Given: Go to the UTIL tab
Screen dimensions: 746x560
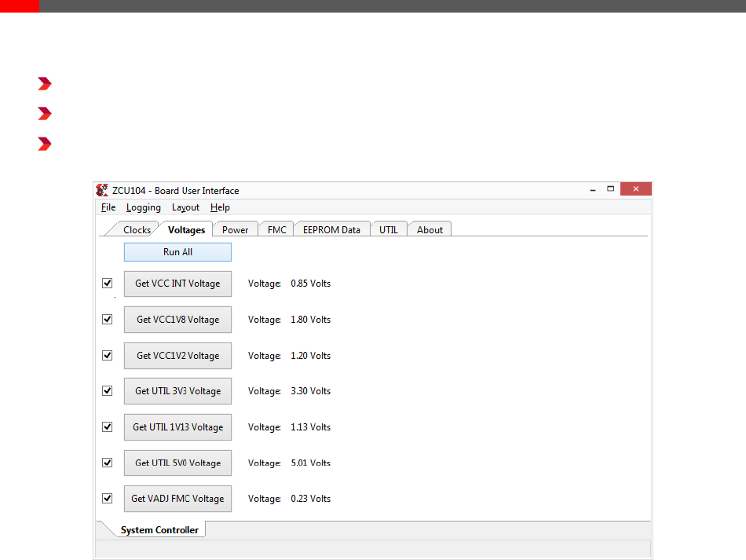Looking at the screenshot, I should 388,230.
